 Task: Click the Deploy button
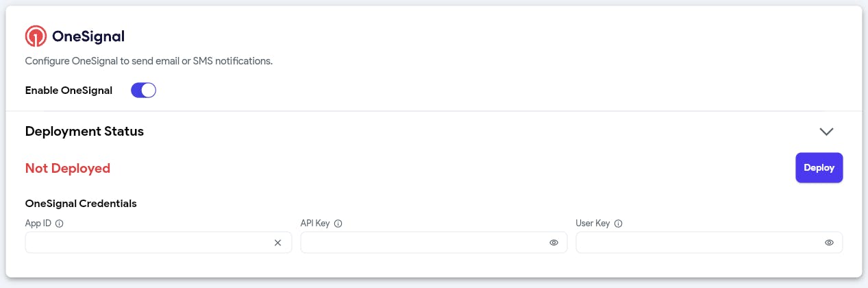tap(819, 168)
